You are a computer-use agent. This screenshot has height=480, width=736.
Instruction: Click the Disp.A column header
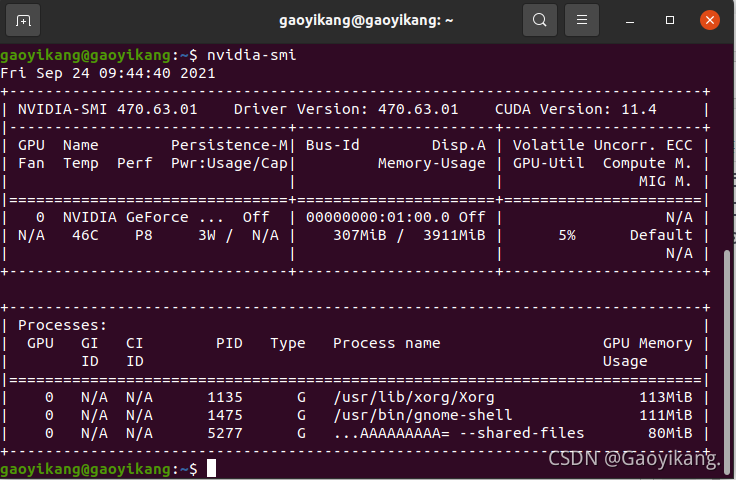459,145
